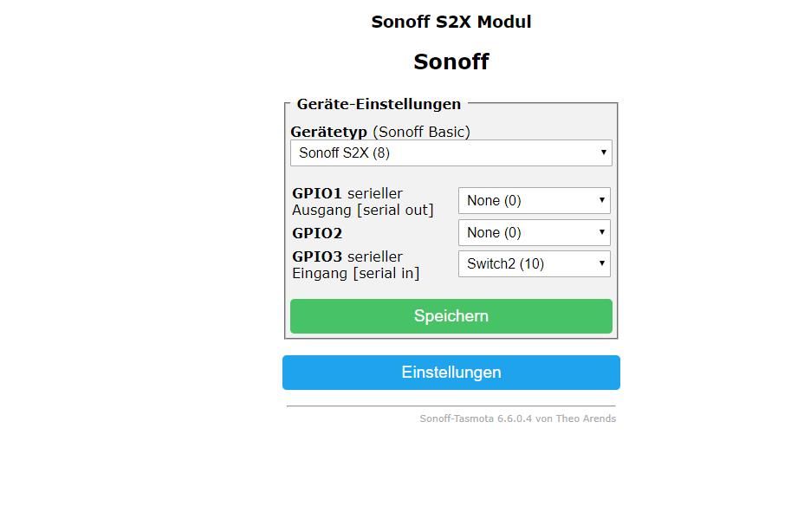Open the GPIO1 None (0) dropdown
Viewport: 791px width, 532px height.
click(x=535, y=200)
